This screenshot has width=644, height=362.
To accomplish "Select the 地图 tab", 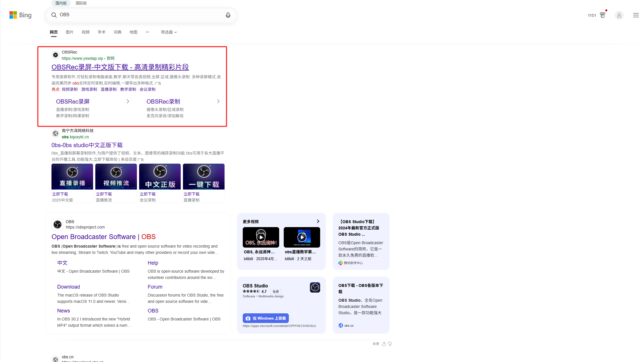I will (x=133, y=32).
